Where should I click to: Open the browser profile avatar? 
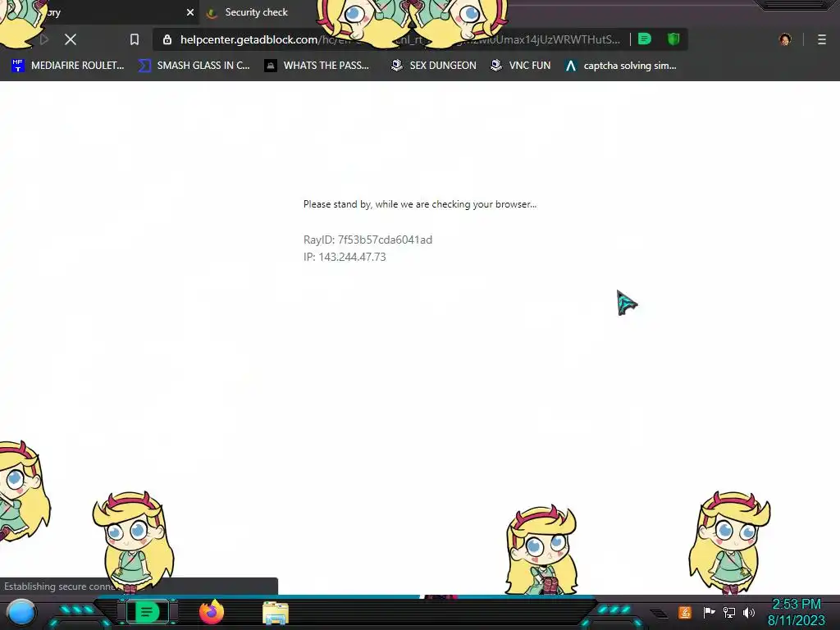click(x=785, y=39)
